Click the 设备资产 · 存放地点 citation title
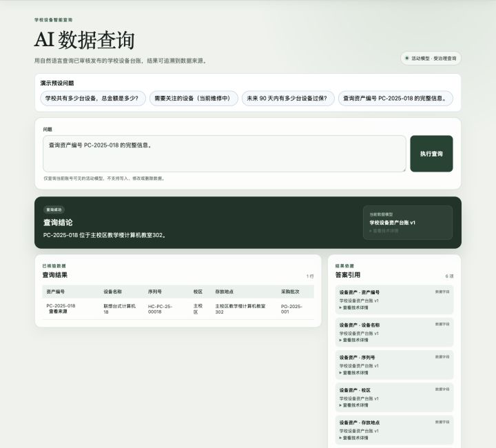 360,422
